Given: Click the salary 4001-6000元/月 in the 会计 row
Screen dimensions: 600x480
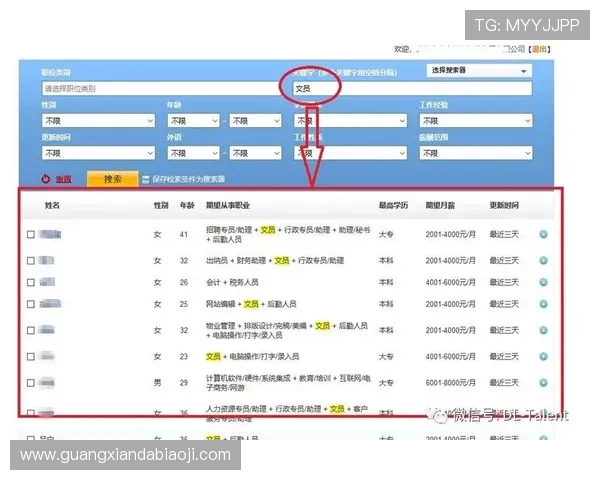Looking at the screenshot, I should [451, 282].
